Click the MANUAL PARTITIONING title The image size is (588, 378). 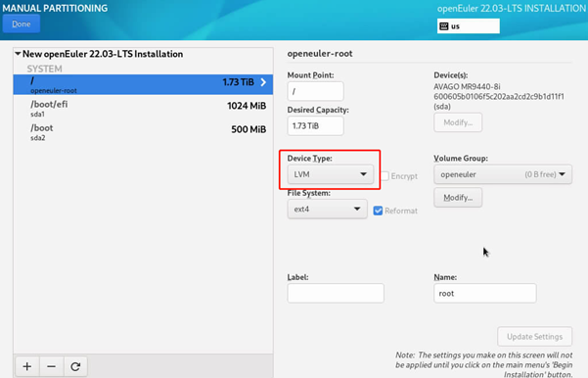coord(55,8)
